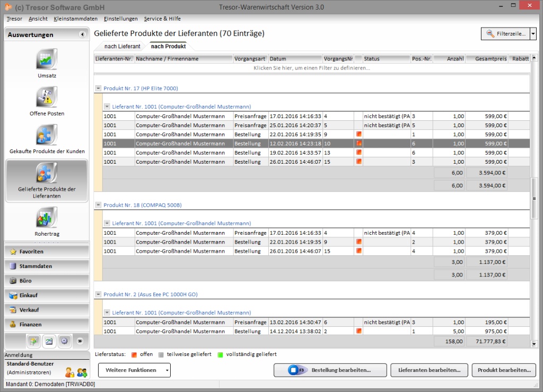Collapse the Produkt Nr. 17 group
The width and height of the screenshot is (543, 392).
[98, 88]
